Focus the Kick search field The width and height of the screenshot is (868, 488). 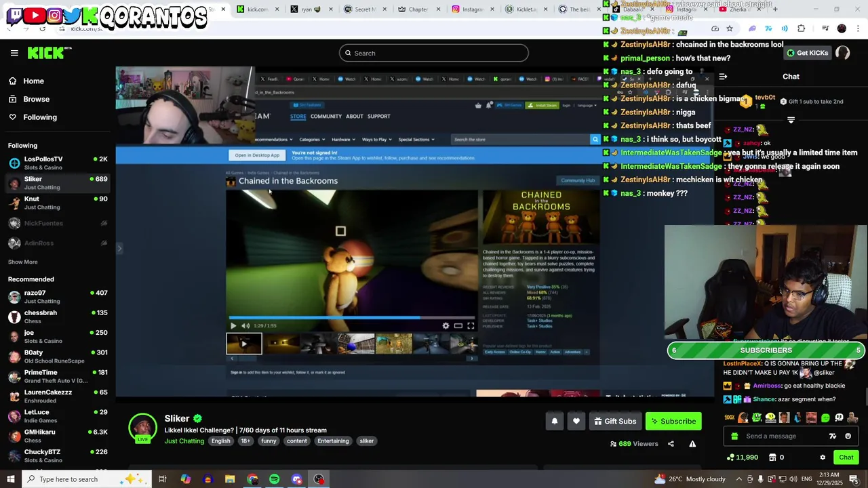434,53
